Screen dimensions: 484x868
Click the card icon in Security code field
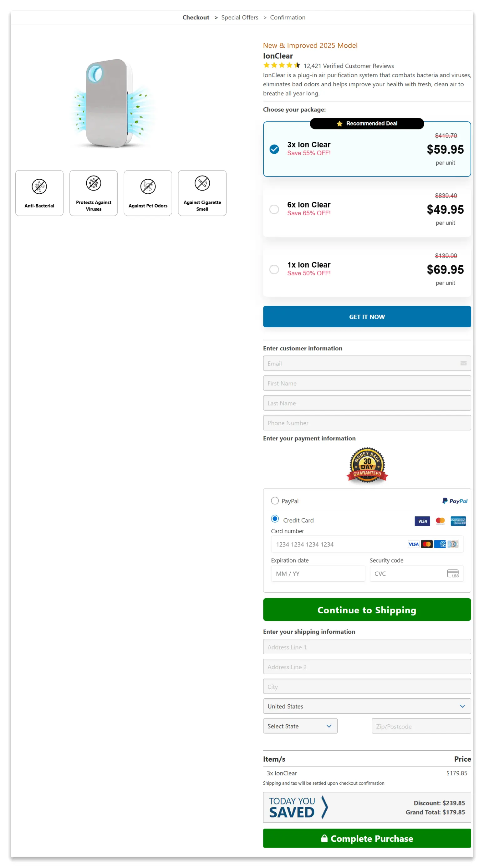[x=453, y=574]
